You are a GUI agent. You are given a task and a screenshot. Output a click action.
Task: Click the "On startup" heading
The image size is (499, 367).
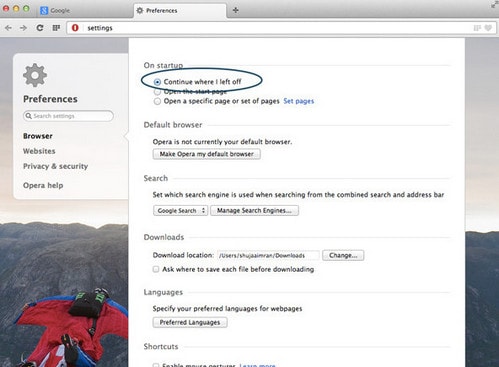pos(163,65)
